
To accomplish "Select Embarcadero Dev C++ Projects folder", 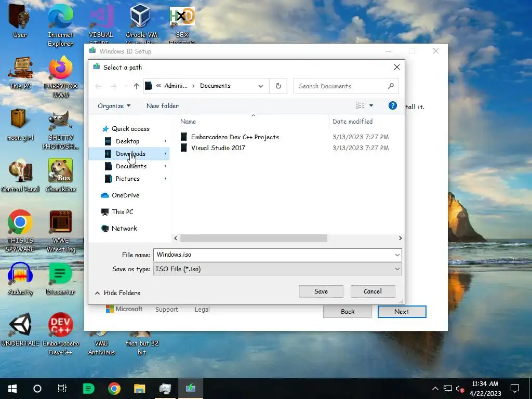I will pyautogui.click(x=235, y=137).
